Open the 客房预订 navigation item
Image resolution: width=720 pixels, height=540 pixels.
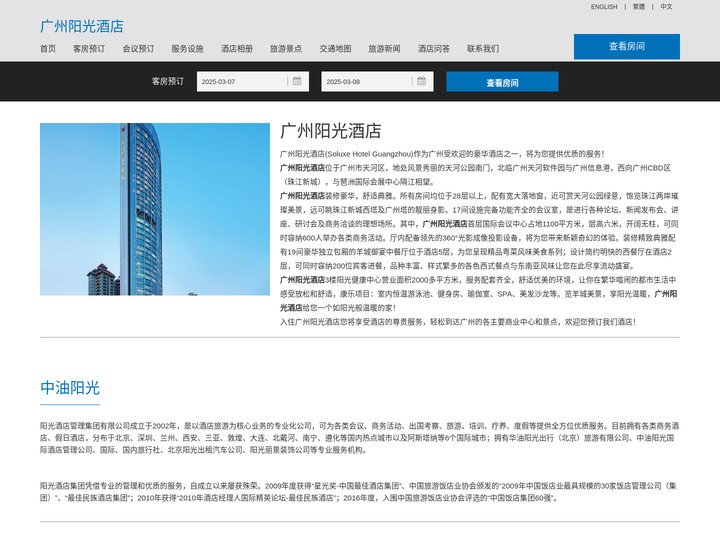(89, 48)
